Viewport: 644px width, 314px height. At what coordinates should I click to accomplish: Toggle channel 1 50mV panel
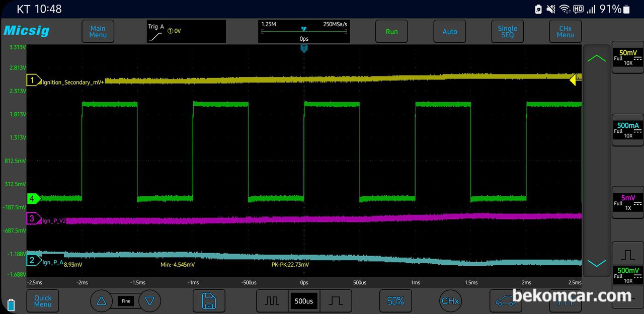628,57
